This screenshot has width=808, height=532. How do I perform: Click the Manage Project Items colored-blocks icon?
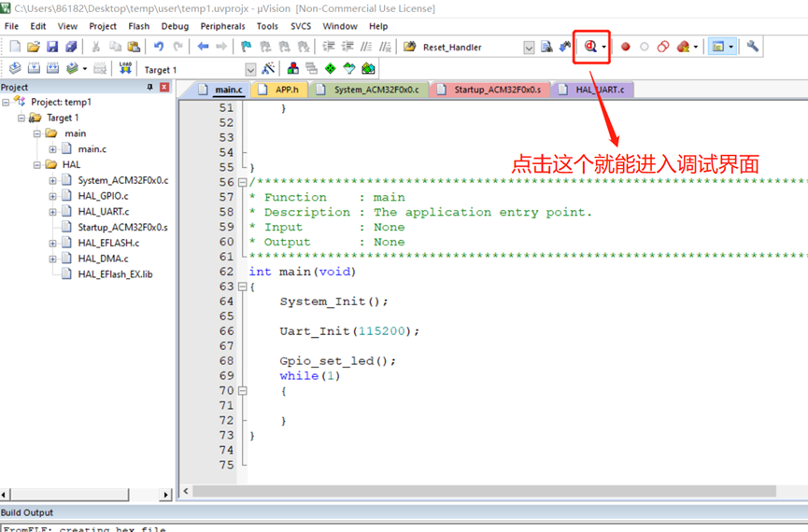[x=293, y=69]
